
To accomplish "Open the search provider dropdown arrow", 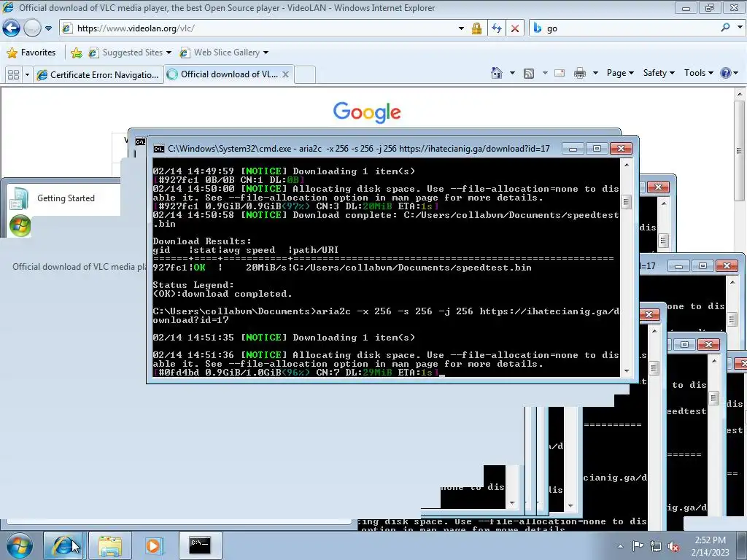I will [x=740, y=28].
